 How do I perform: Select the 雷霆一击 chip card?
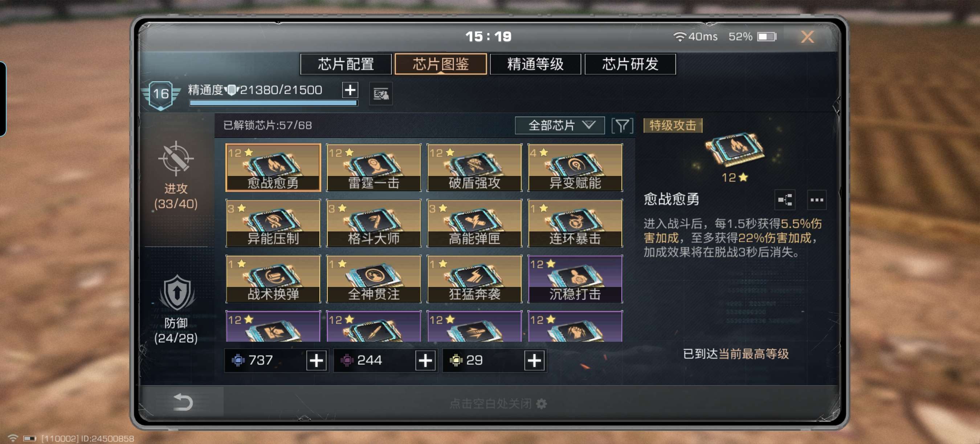373,167
